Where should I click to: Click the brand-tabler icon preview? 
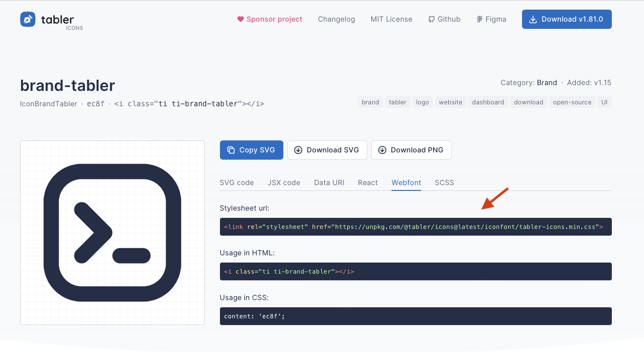(112, 233)
